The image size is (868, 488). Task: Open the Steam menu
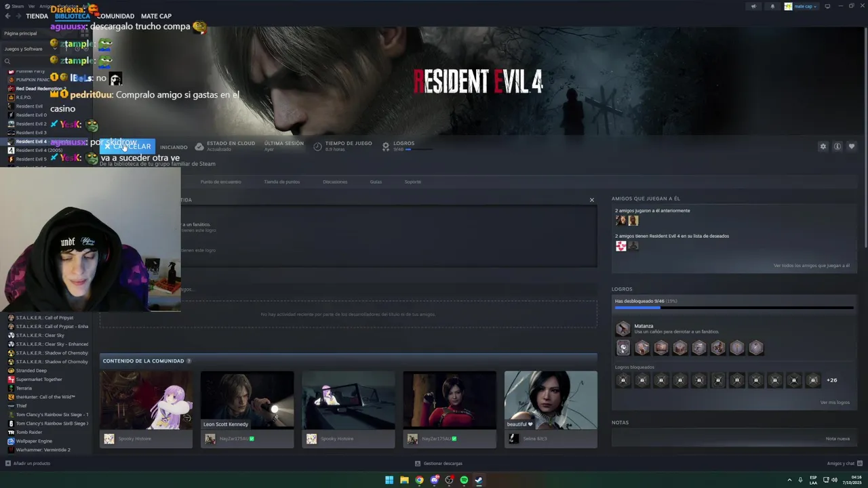(x=18, y=6)
